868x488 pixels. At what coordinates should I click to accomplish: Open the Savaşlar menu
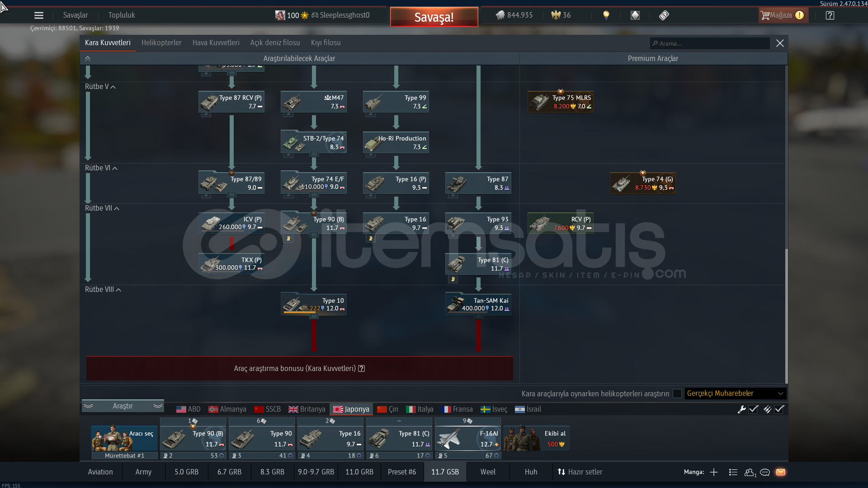click(x=75, y=15)
